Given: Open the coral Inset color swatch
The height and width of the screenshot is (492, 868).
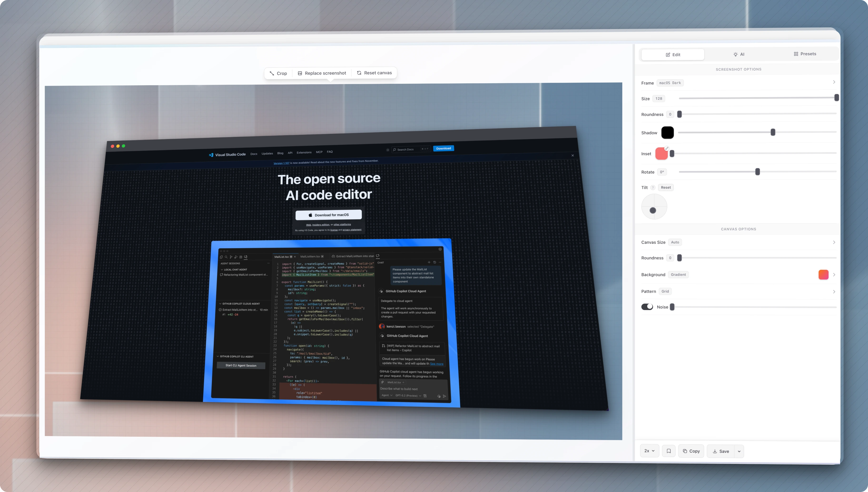Looking at the screenshot, I should 661,154.
